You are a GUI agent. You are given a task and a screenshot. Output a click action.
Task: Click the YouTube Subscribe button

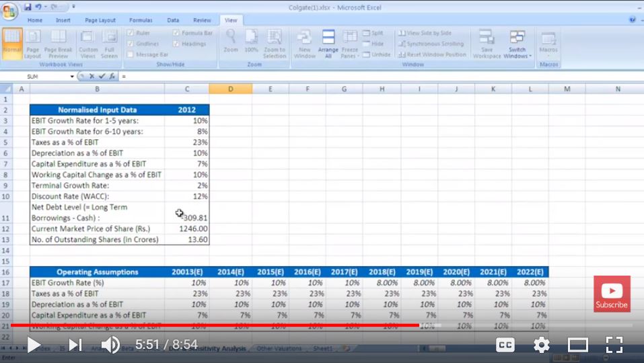pyautogui.click(x=612, y=294)
